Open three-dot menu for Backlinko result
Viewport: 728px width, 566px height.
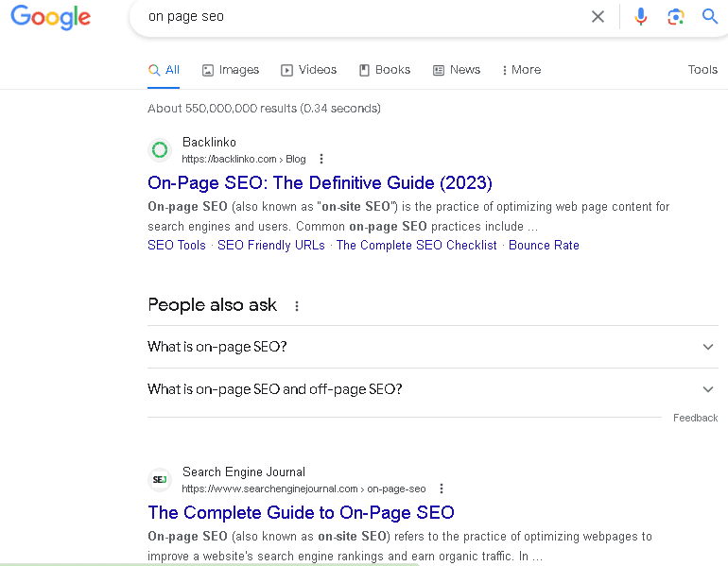point(321,159)
